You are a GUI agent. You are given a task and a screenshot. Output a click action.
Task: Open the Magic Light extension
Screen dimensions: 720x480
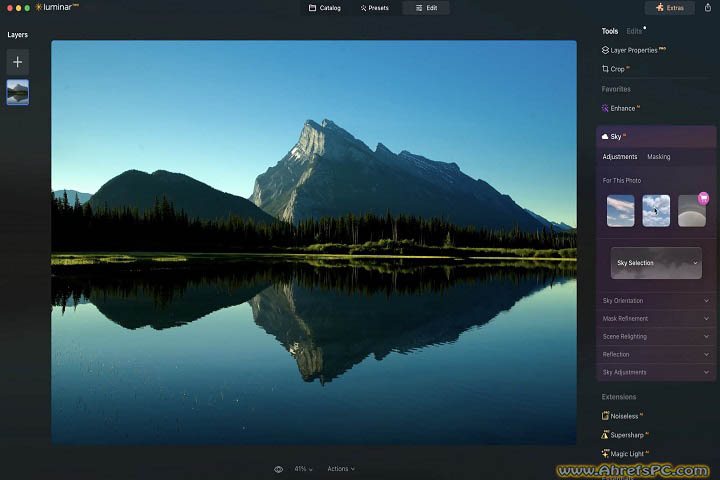[x=625, y=454]
